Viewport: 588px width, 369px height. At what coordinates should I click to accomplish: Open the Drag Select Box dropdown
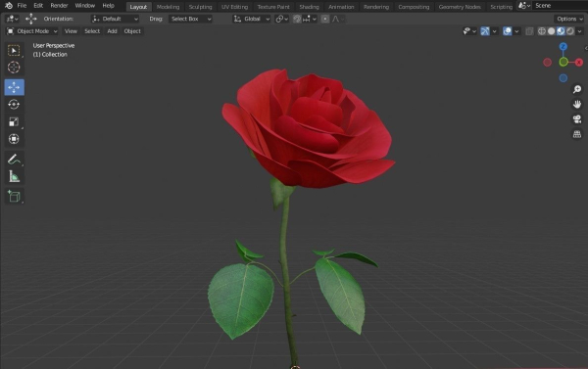[190, 19]
